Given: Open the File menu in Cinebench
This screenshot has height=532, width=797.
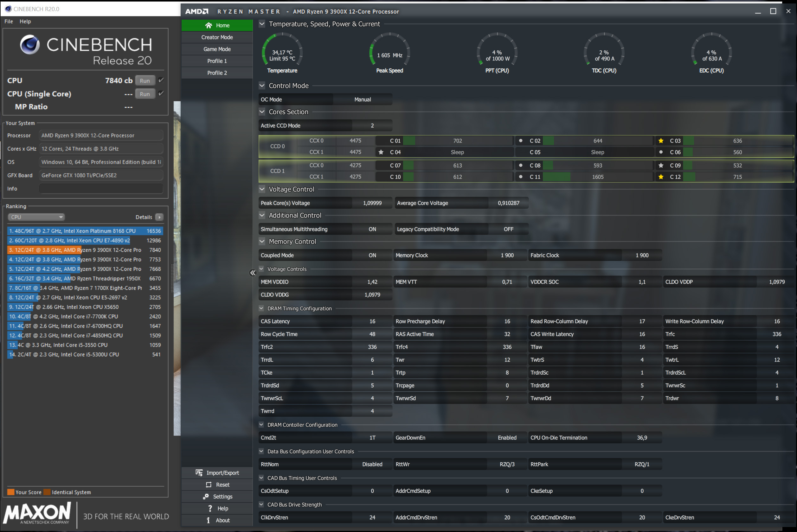Looking at the screenshot, I should 9,22.
